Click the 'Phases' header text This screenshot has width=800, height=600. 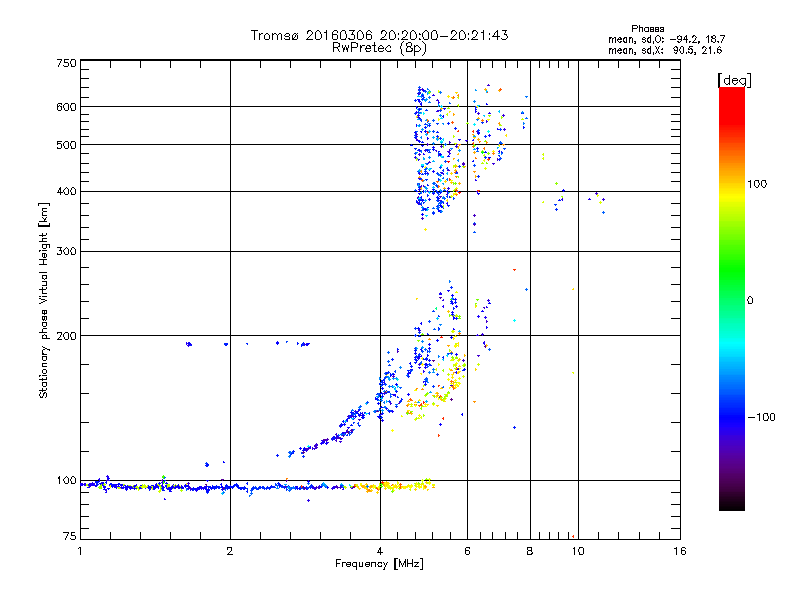click(x=647, y=29)
